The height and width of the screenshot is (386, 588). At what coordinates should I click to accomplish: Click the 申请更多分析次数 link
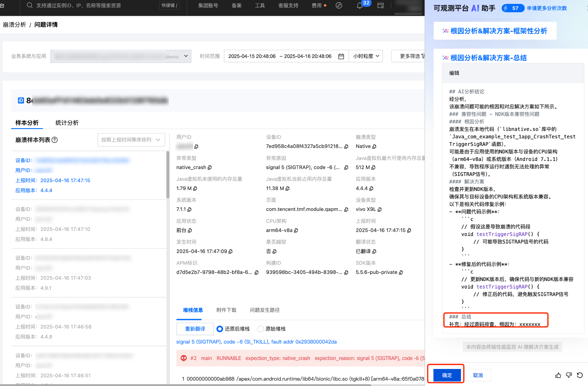tap(547, 8)
